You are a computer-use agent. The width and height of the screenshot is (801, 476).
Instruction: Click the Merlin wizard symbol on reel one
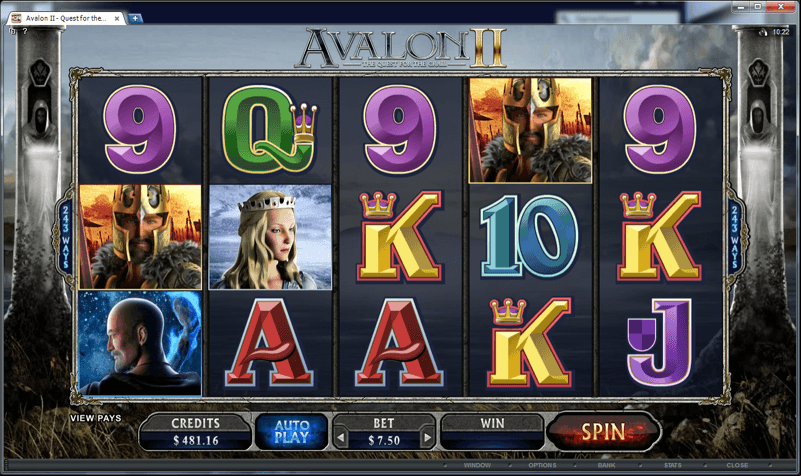(x=140, y=343)
